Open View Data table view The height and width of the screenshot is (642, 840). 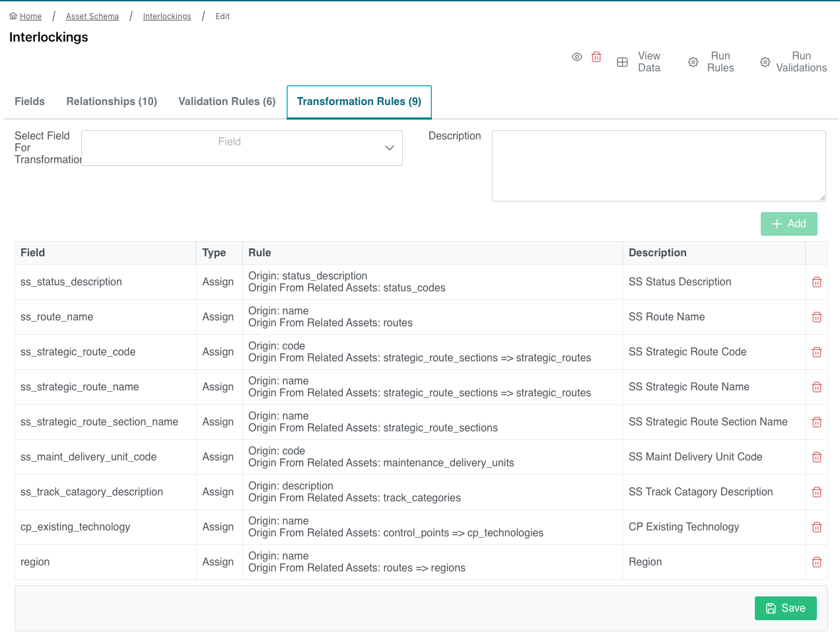639,62
